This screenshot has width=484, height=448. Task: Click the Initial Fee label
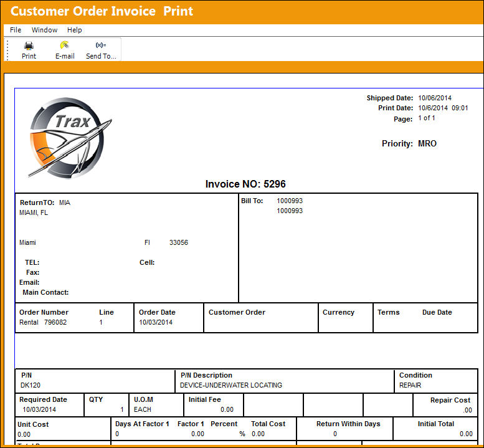coord(205,400)
